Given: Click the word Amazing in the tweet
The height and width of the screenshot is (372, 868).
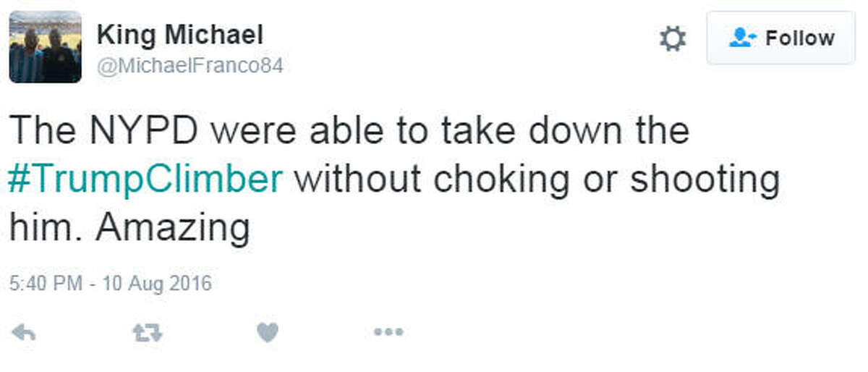Looking at the screenshot, I should (x=172, y=228).
